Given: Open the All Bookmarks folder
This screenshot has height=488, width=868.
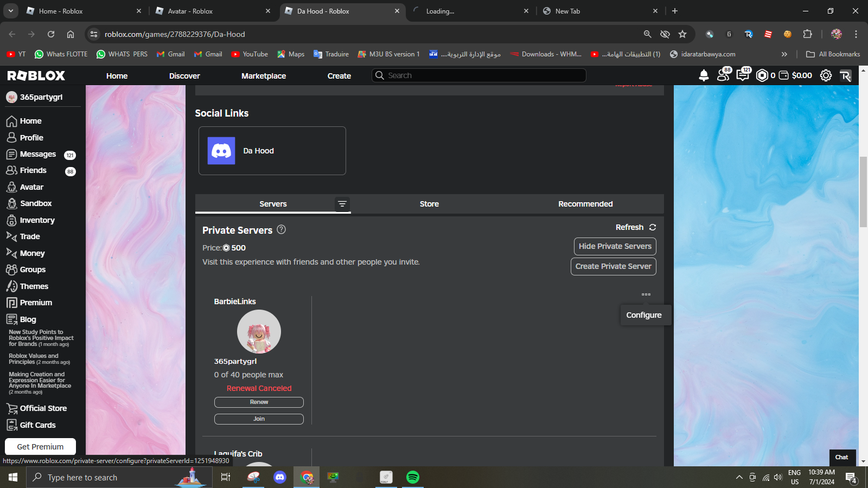Looking at the screenshot, I should 833,54.
